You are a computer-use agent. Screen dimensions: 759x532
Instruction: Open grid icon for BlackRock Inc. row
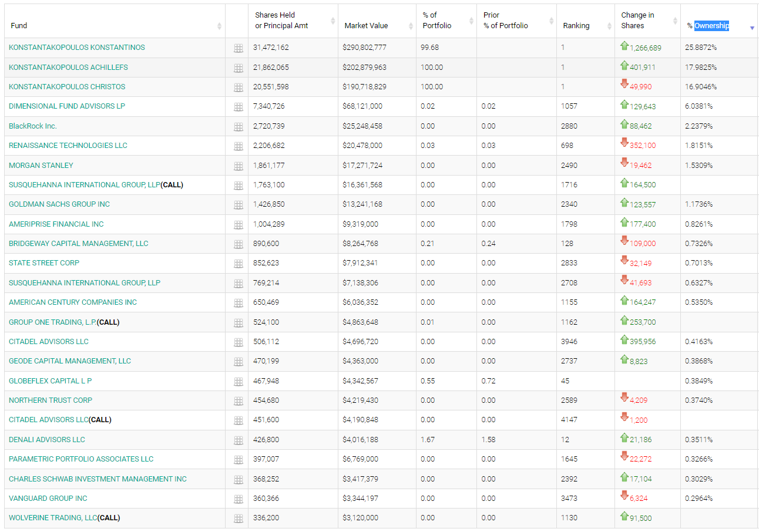pos(238,127)
